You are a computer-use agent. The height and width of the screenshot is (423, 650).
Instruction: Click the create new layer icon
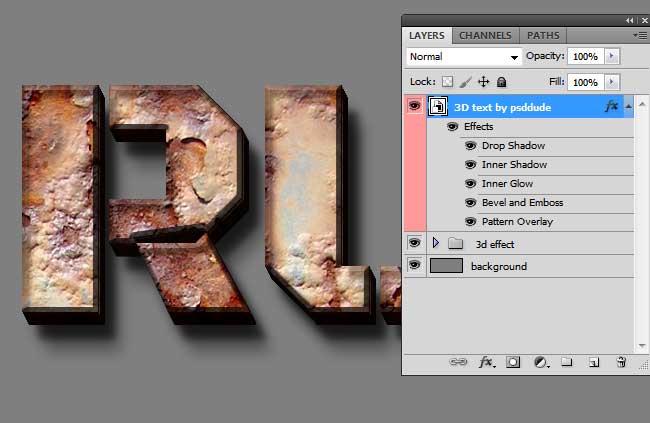point(593,362)
